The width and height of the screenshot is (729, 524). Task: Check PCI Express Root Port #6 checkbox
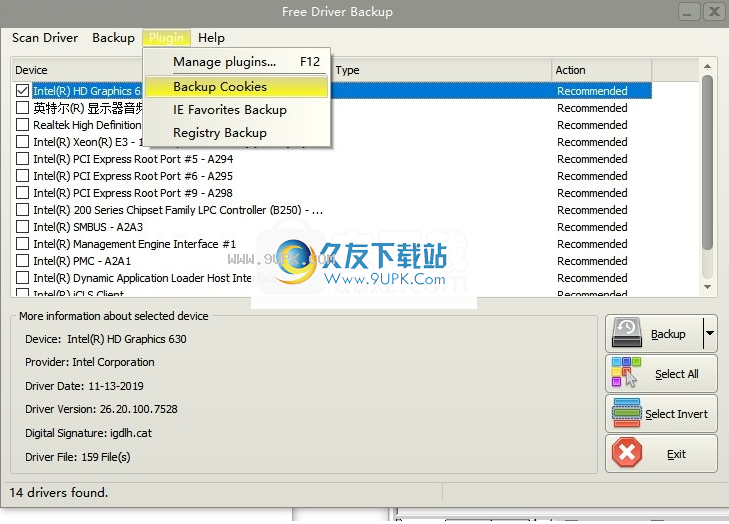click(22, 176)
